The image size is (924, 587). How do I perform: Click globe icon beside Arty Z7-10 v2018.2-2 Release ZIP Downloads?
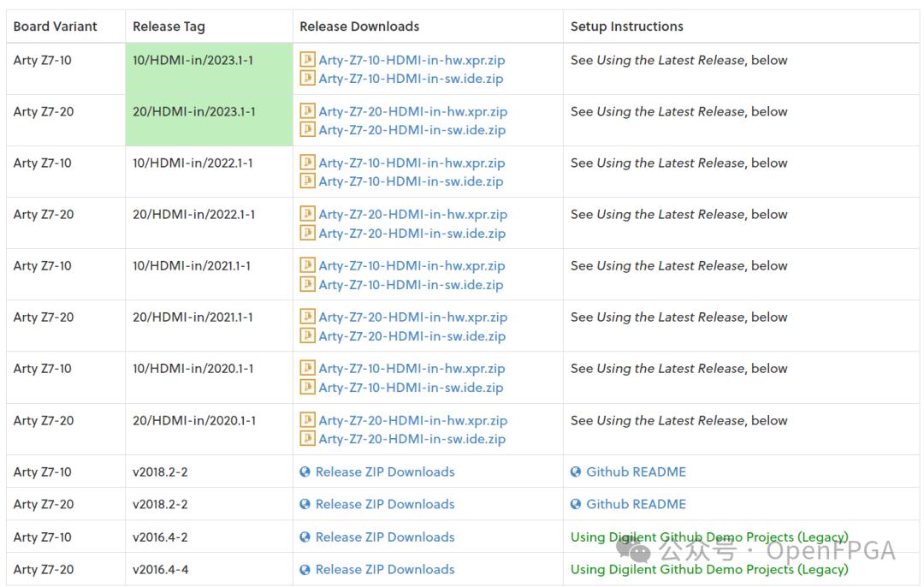point(305,472)
